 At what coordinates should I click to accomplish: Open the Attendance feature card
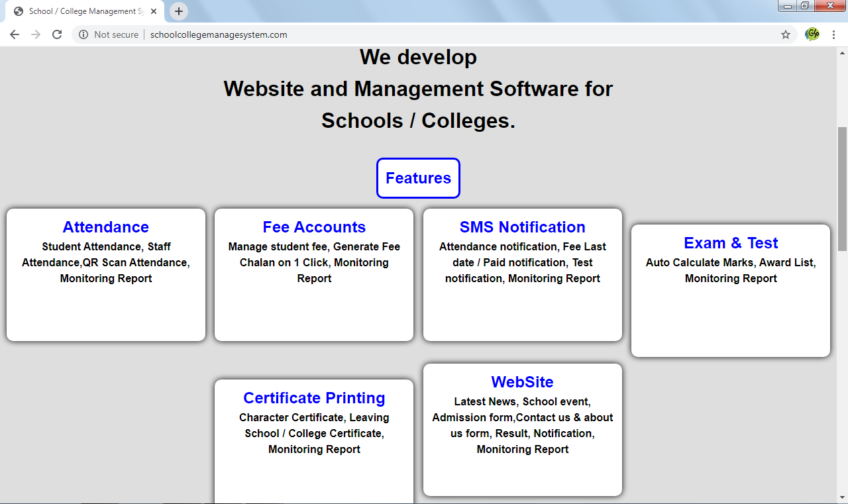[106, 227]
